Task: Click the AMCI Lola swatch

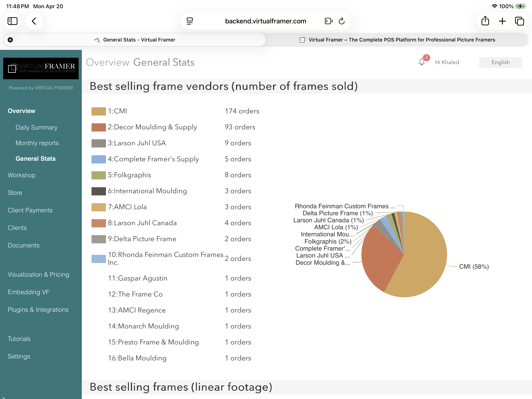Action: [99, 207]
